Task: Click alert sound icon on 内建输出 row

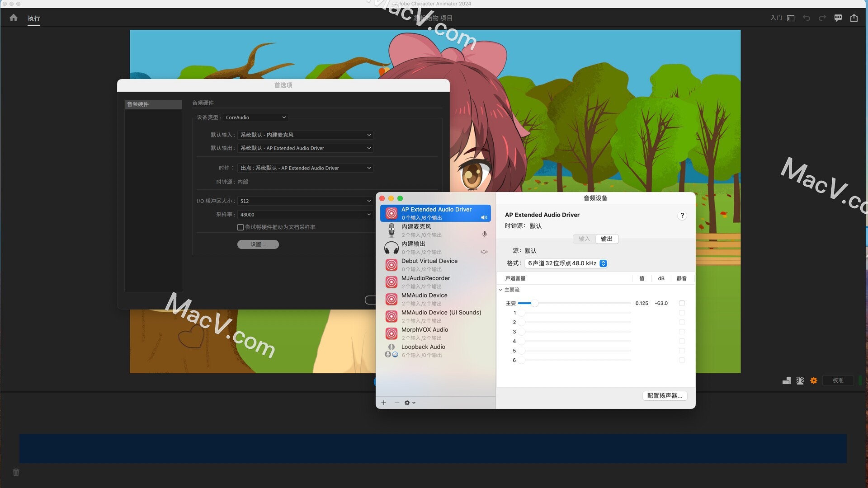Action: click(x=484, y=252)
